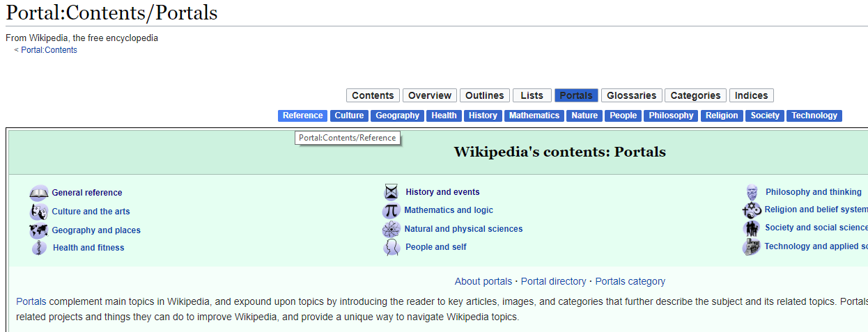
Task: Select the highlighted Portals tab
Action: (576, 96)
